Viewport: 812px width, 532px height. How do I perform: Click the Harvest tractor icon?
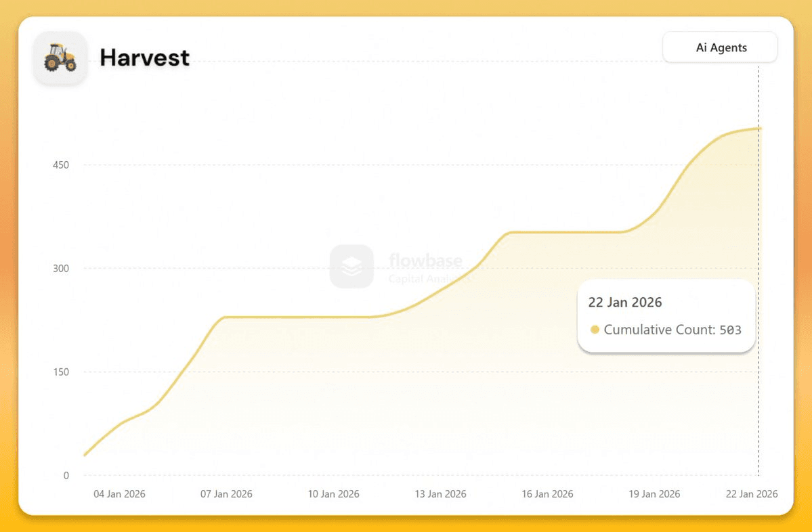click(60, 58)
